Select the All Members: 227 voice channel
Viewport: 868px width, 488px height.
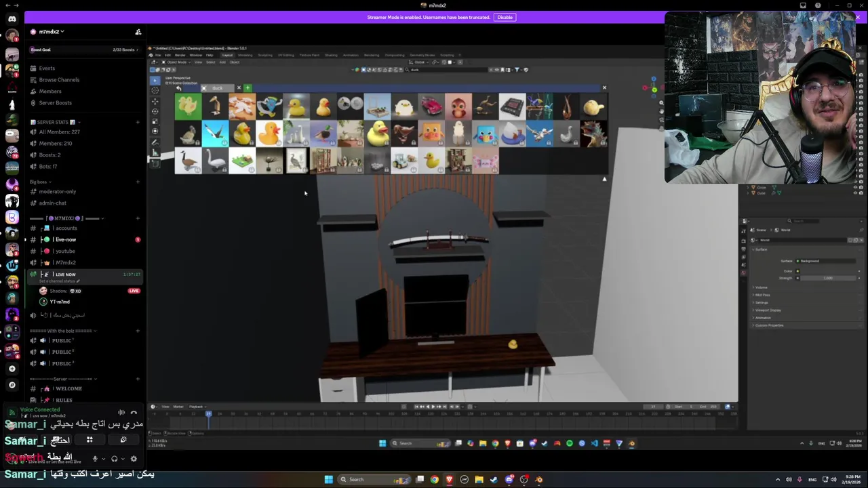pos(85,132)
